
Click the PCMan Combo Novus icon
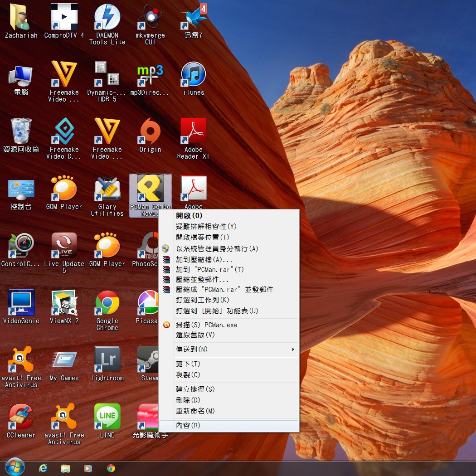click(150, 195)
